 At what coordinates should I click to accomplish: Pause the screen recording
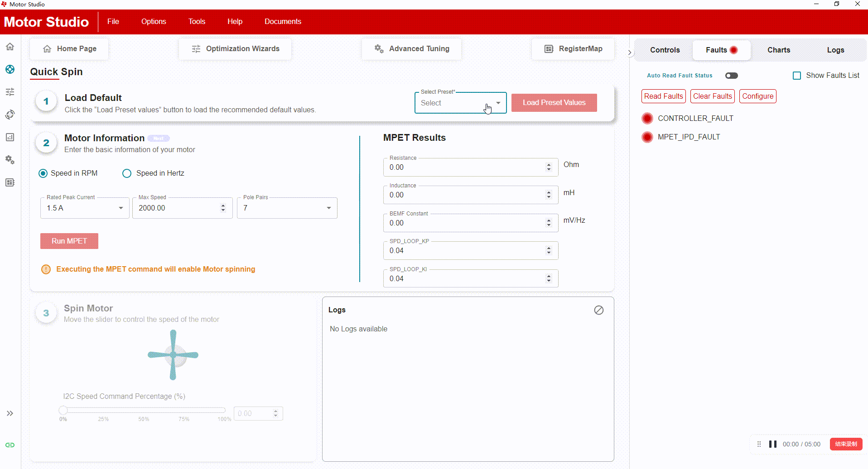point(773,444)
